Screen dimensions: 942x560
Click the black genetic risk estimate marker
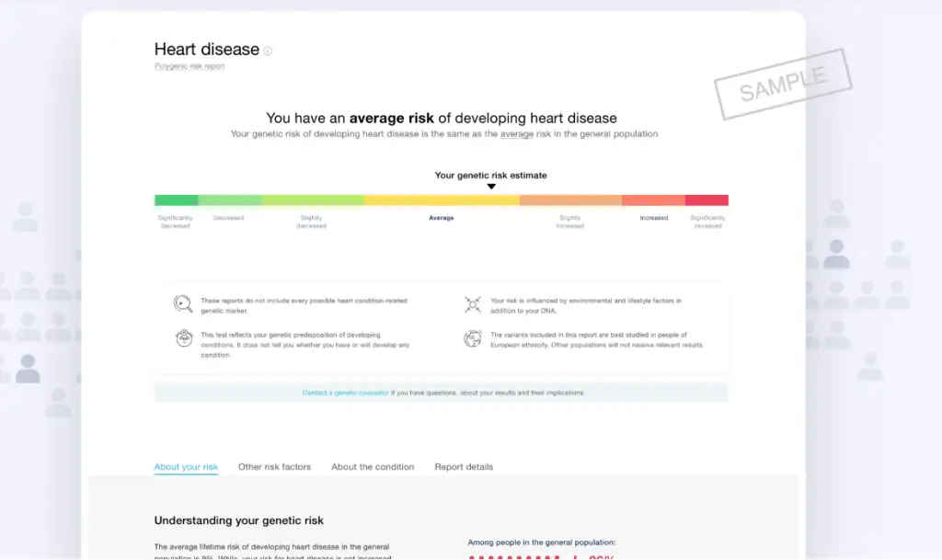pos(491,187)
